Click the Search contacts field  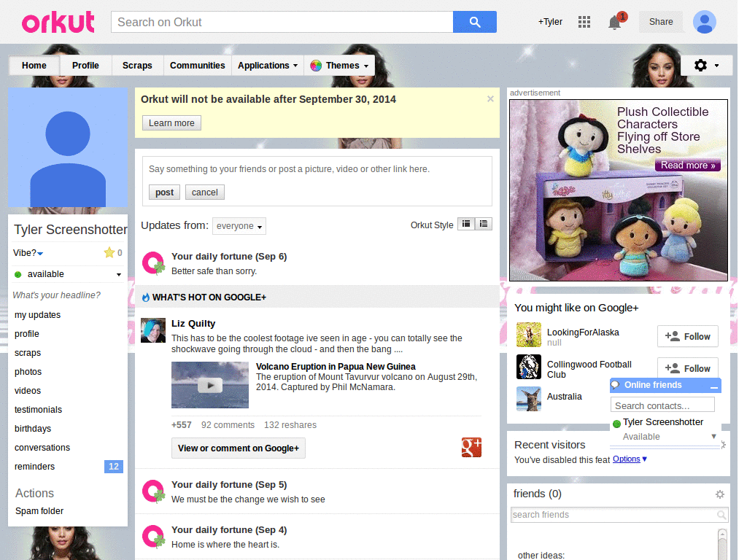[x=662, y=405]
